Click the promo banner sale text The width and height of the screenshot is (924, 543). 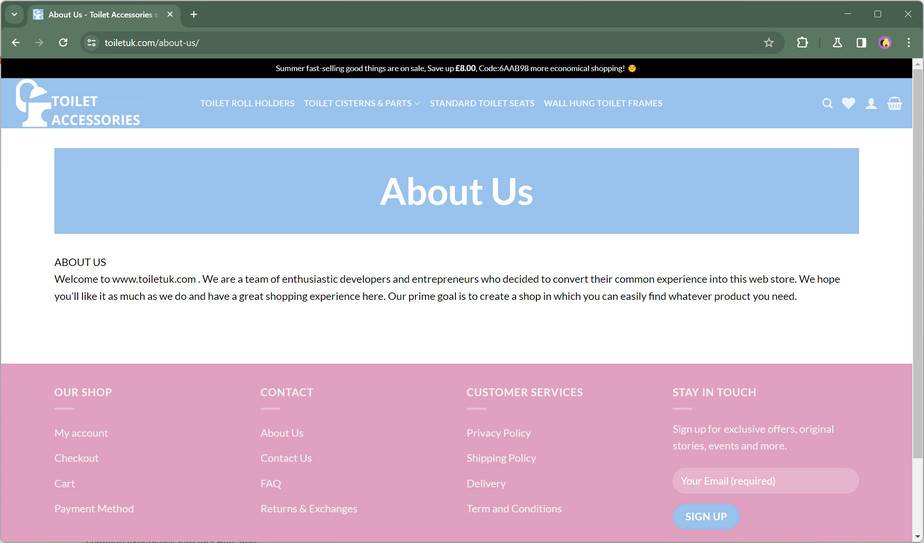tap(456, 68)
